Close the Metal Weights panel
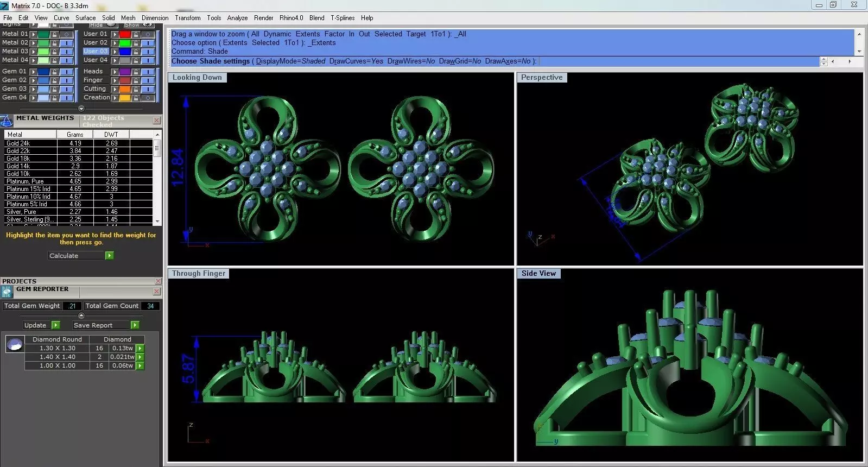The width and height of the screenshot is (868, 467). click(156, 121)
